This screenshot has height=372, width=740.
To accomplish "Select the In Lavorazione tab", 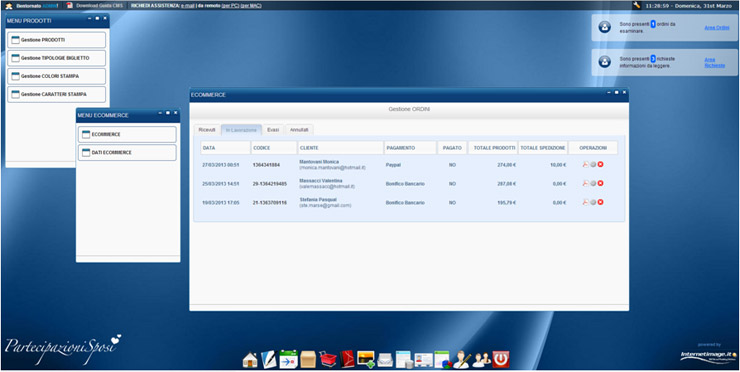I will pos(241,129).
